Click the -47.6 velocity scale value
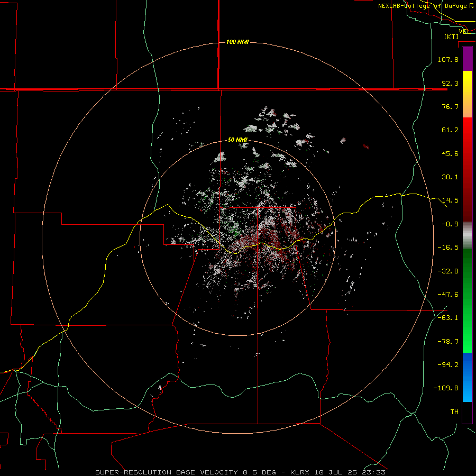The width and height of the screenshot is (476, 476). 448,295
